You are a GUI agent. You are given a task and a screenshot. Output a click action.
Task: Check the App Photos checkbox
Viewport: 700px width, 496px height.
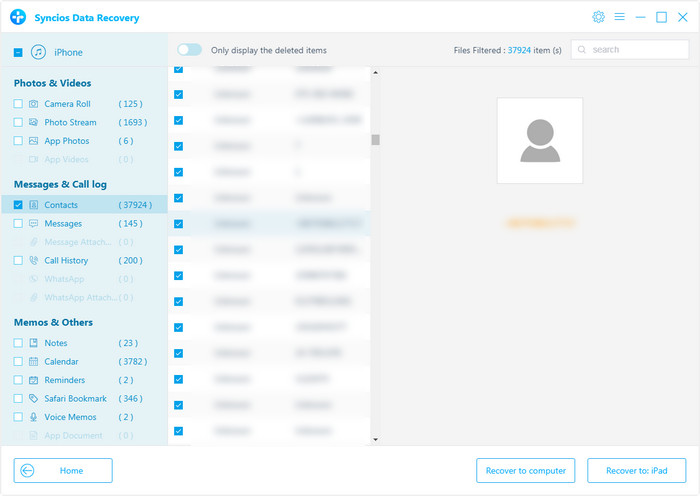click(x=18, y=141)
